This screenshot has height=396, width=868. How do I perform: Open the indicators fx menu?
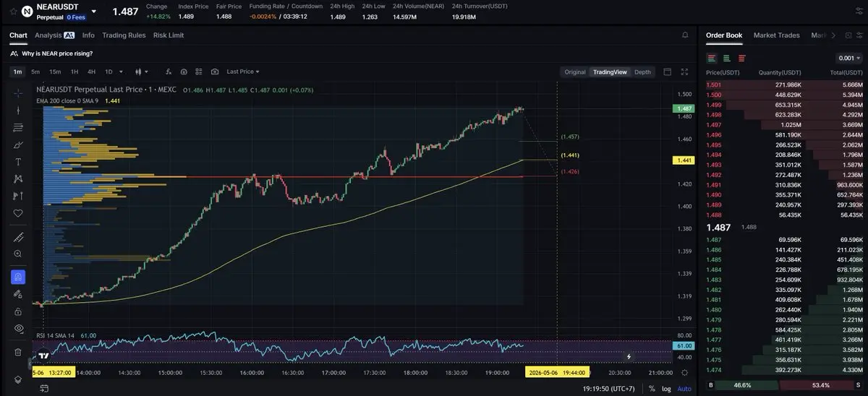169,72
